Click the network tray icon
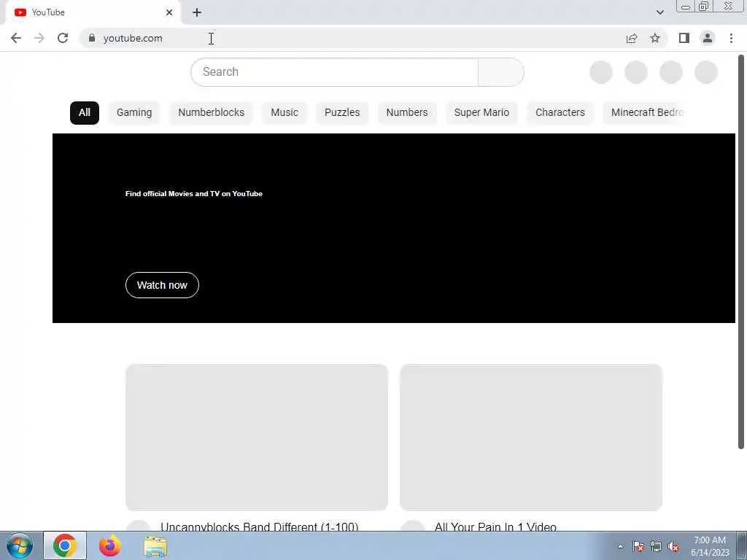 [656, 547]
